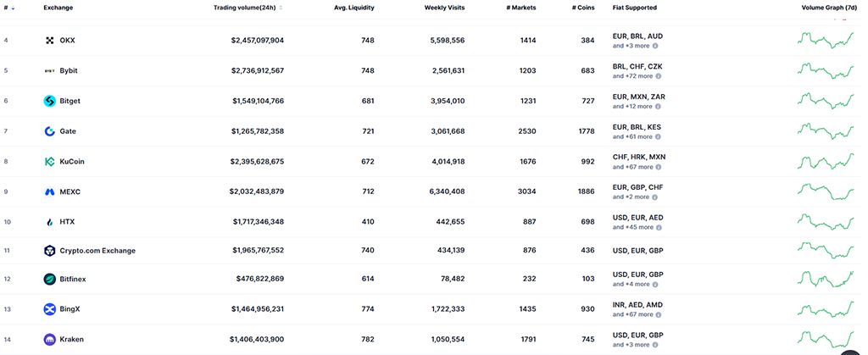This screenshot has width=868, height=355.
Task: Click the Kraken logo icon
Action: (49, 339)
